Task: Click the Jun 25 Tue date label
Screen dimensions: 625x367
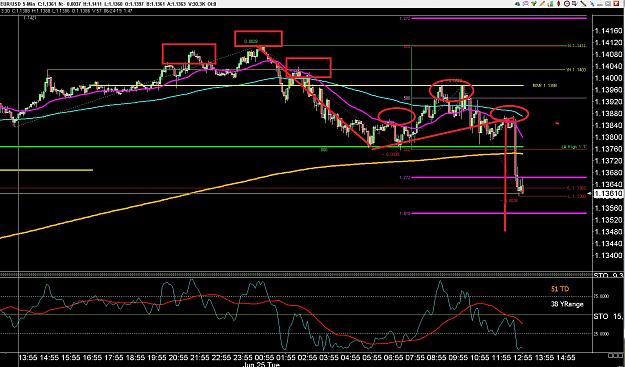Action: click(261, 364)
